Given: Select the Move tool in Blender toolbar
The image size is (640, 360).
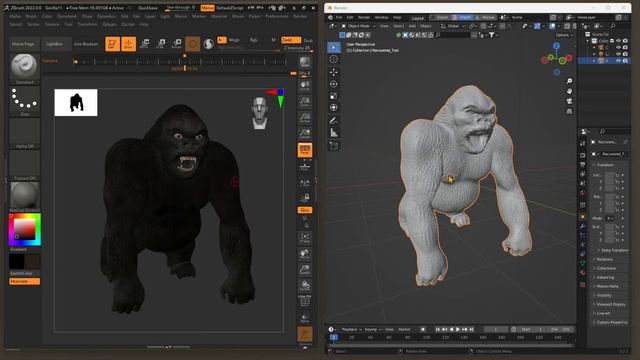Looking at the screenshot, I should (333, 72).
